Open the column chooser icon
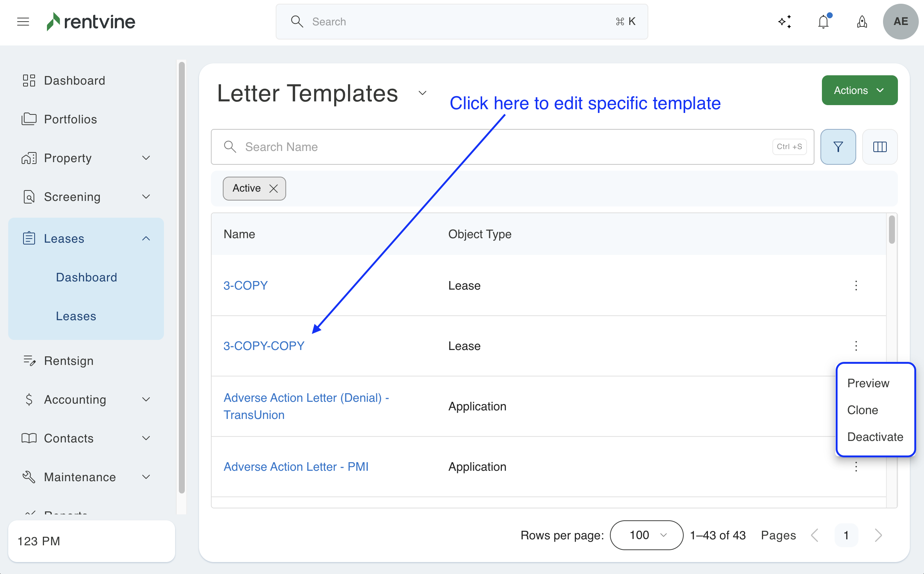This screenshot has height=574, width=924. coord(880,147)
